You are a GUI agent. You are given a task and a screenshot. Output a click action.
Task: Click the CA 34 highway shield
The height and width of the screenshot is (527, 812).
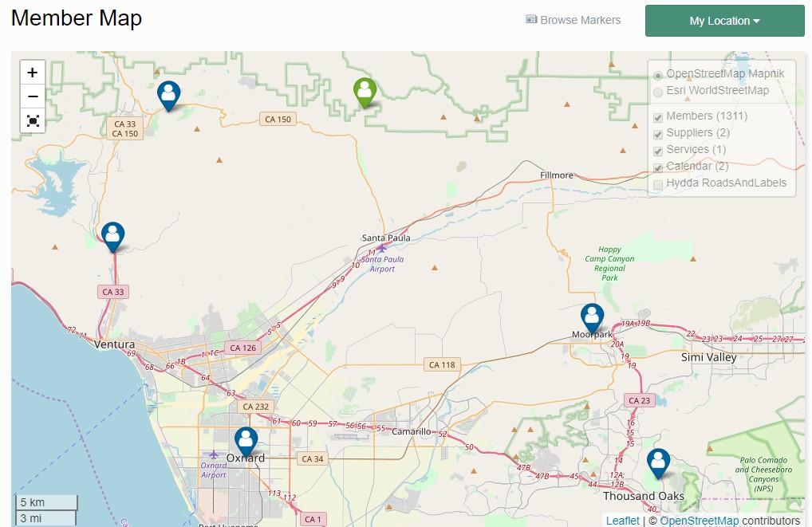point(312,458)
